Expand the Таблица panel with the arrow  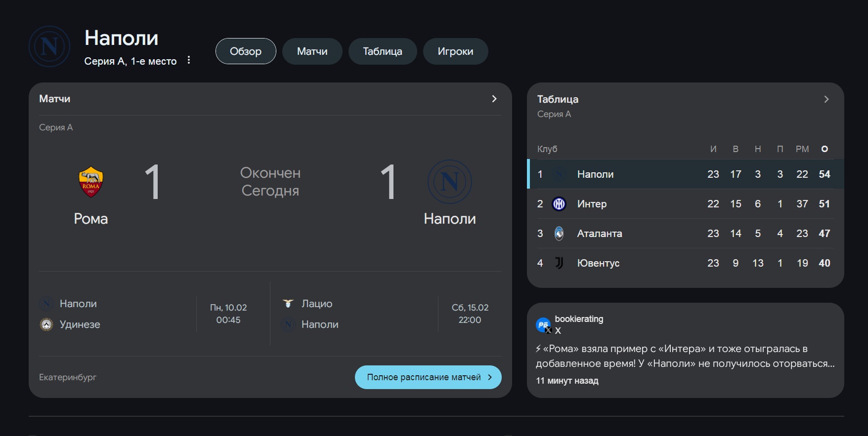click(x=826, y=99)
